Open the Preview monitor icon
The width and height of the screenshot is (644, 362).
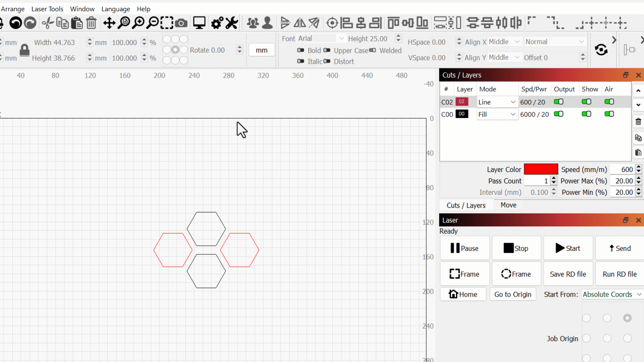click(199, 23)
